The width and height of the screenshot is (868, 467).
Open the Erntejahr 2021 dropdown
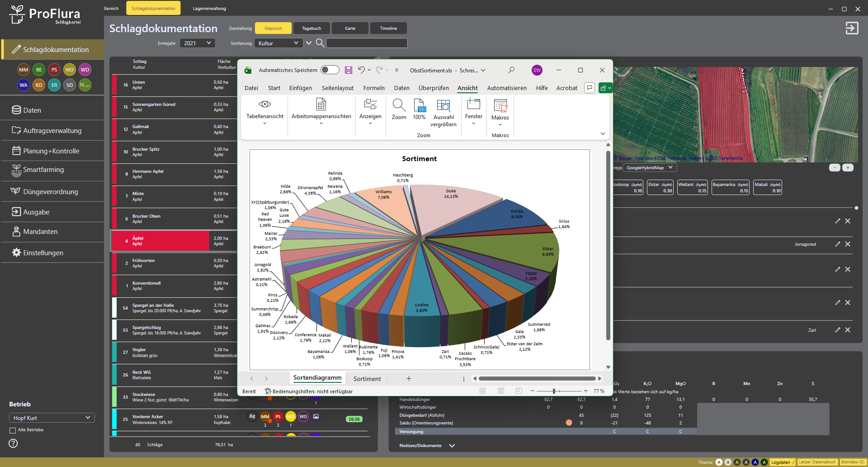click(197, 43)
